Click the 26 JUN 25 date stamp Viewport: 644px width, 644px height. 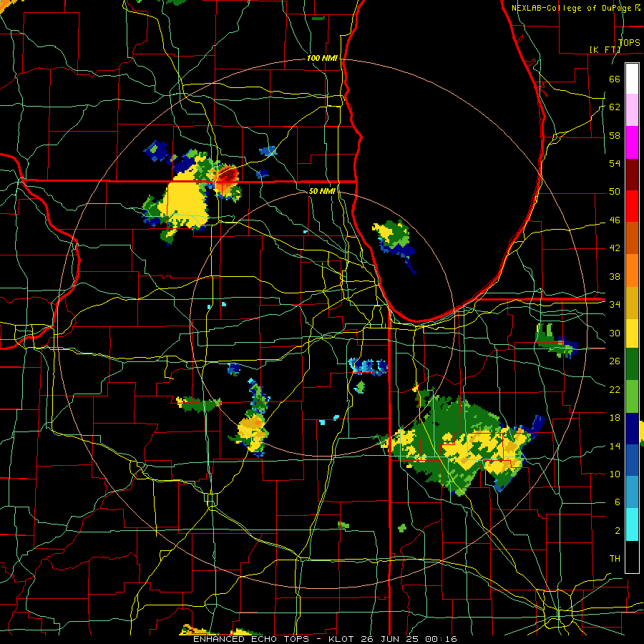pos(391,639)
